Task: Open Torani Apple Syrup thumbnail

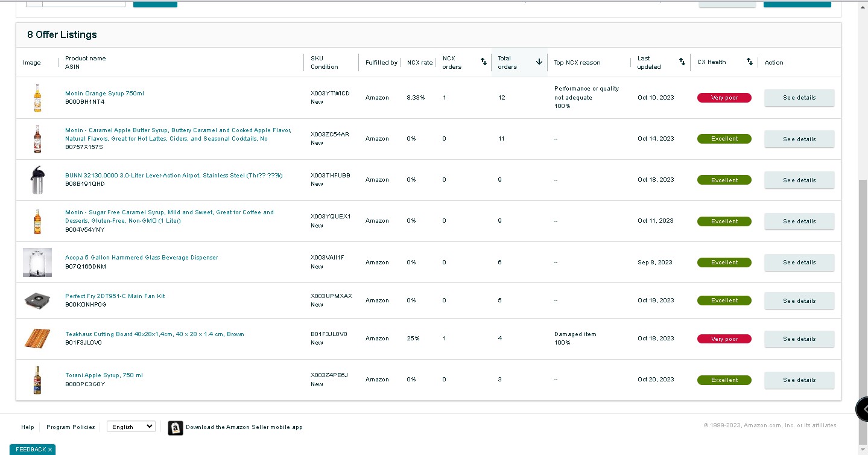Action: tap(37, 380)
